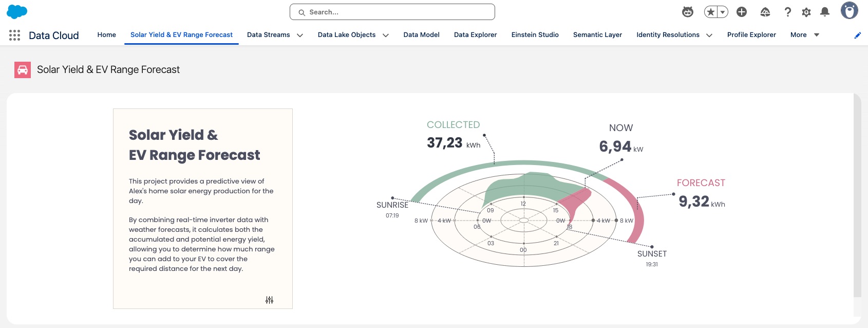Open the user profile avatar
Screen dimensions: 868x328
[x=850, y=10]
